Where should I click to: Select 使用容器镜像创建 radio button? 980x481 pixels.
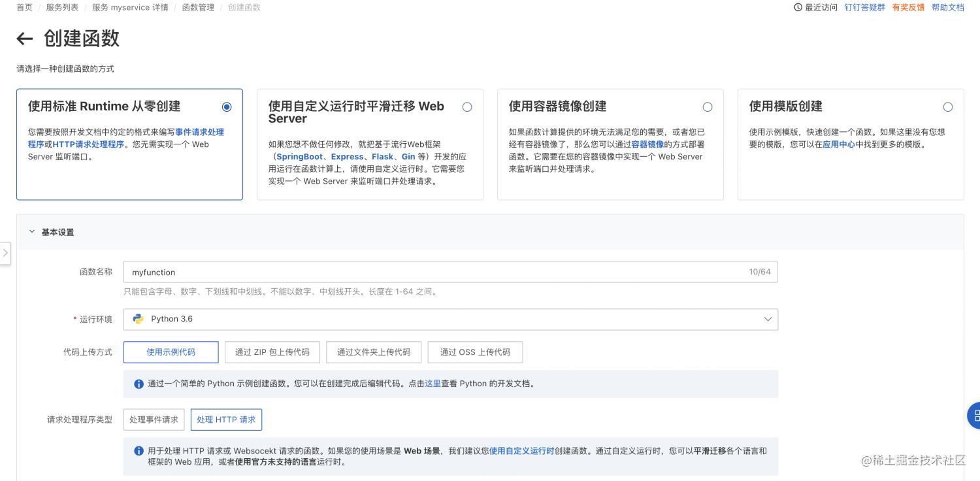(708, 107)
